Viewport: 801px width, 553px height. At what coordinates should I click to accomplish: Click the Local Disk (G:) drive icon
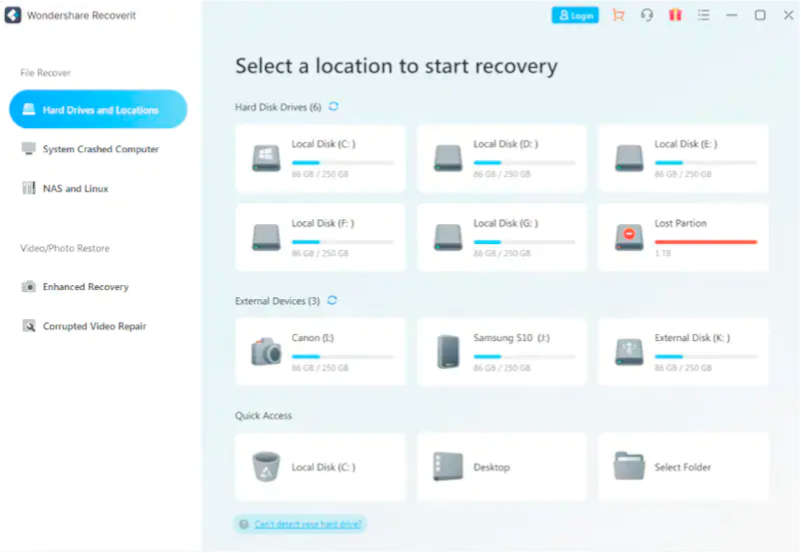pyautogui.click(x=448, y=237)
